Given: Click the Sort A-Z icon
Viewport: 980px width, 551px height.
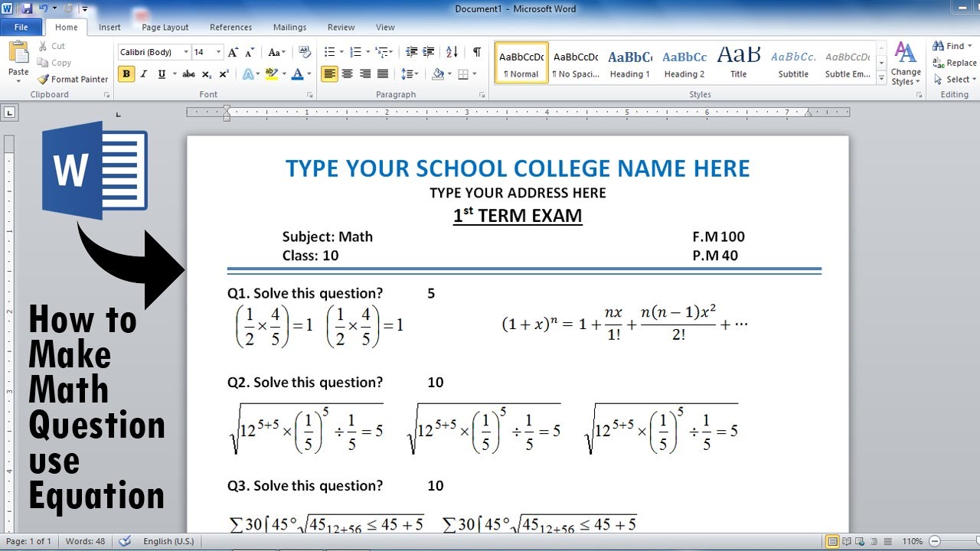Looking at the screenshot, I should click(452, 52).
